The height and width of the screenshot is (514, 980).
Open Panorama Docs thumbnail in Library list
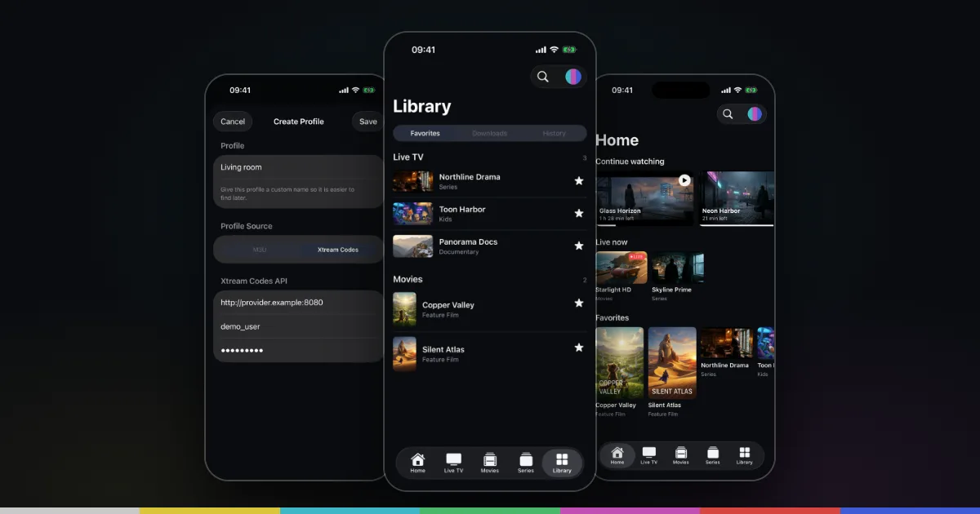pyautogui.click(x=412, y=246)
